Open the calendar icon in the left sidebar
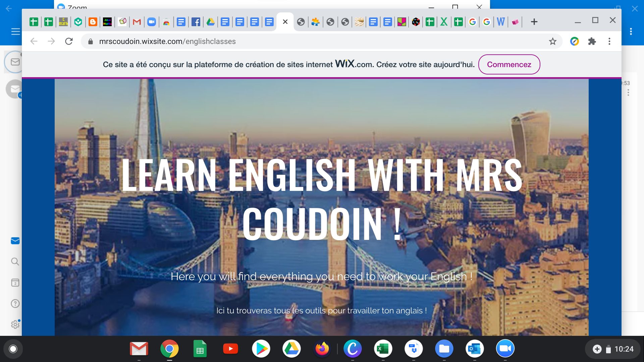Screen dimensions: 644x362 tap(15, 283)
